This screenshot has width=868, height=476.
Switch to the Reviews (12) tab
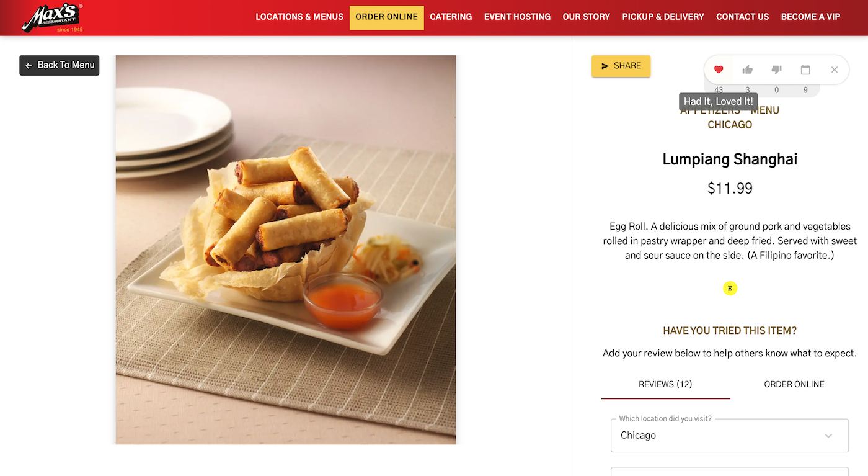(x=665, y=384)
